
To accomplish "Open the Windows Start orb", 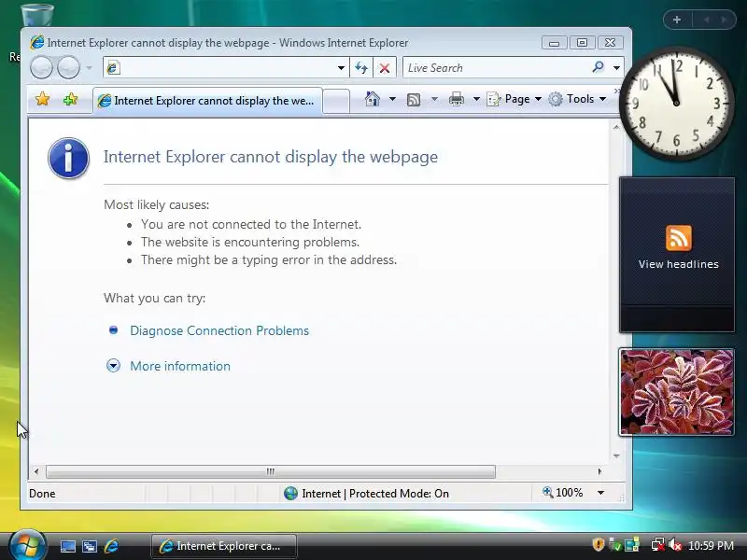I will tap(28, 545).
